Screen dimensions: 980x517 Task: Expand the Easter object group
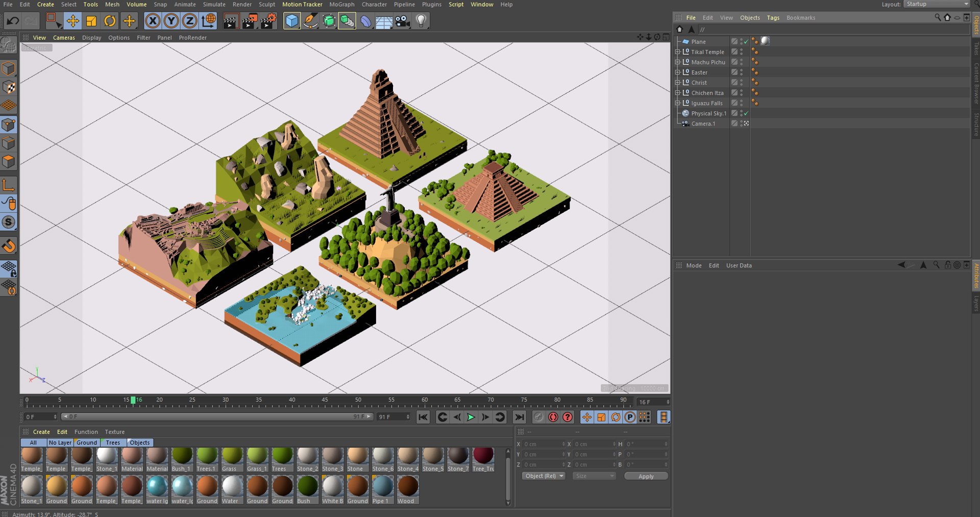(x=677, y=72)
